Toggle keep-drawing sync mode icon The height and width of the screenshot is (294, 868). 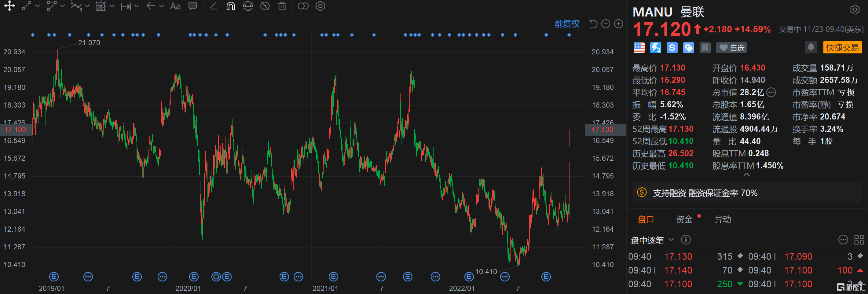(248, 6)
